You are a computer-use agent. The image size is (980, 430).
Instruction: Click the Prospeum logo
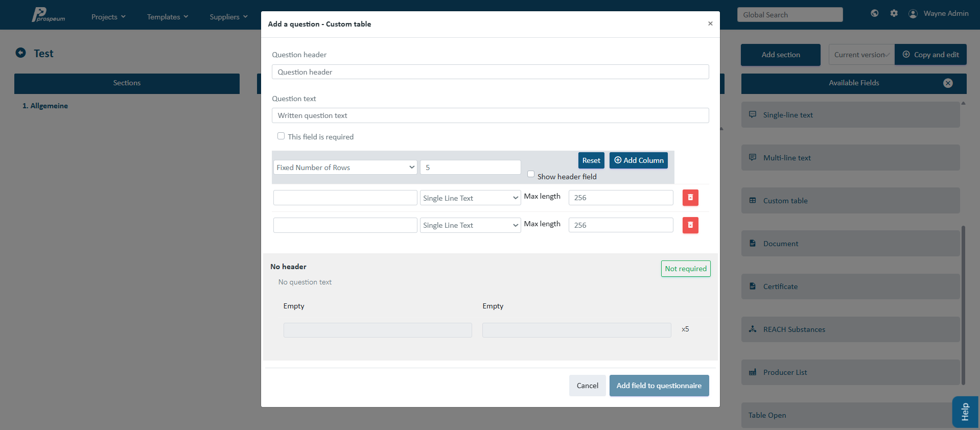[x=49, y=14]
